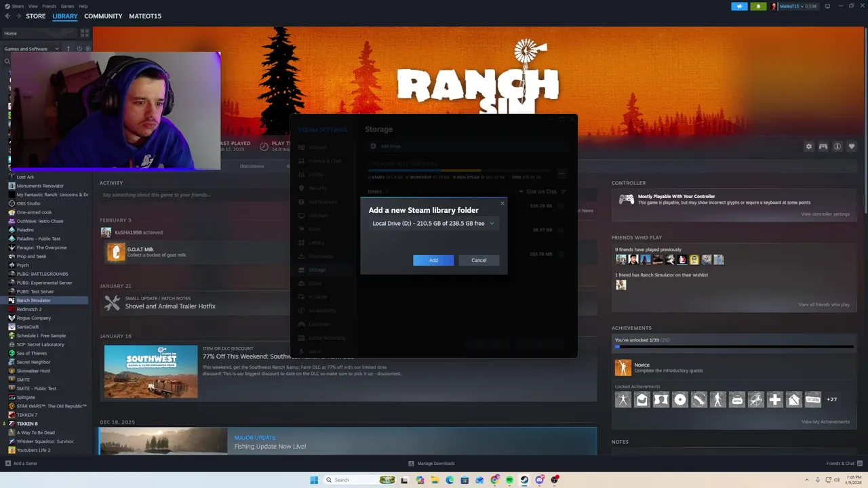
Task: Open View My Achievements link
Action: 825,422
